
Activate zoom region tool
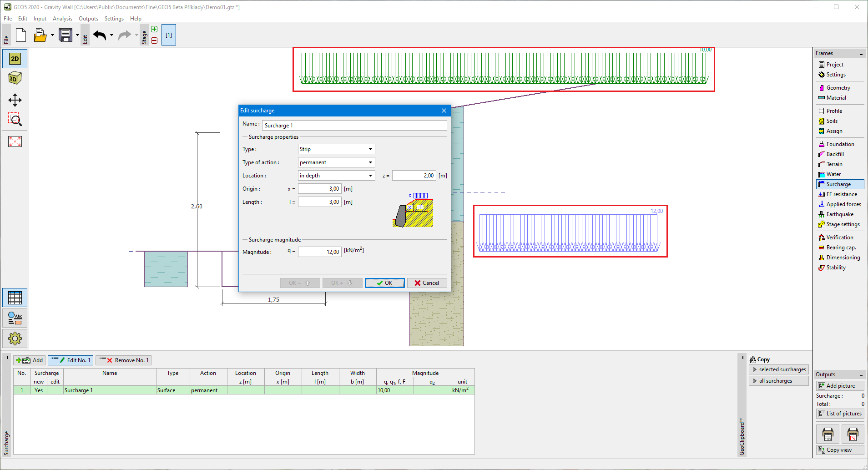point(15,120)
